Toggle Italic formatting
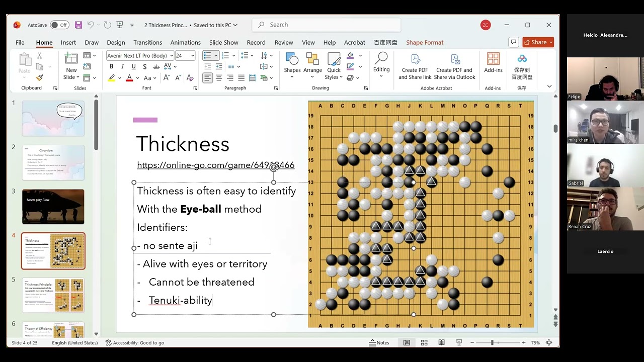Image resolution: width=644 pixels, height=362 pixels. (x=122, y=66)
